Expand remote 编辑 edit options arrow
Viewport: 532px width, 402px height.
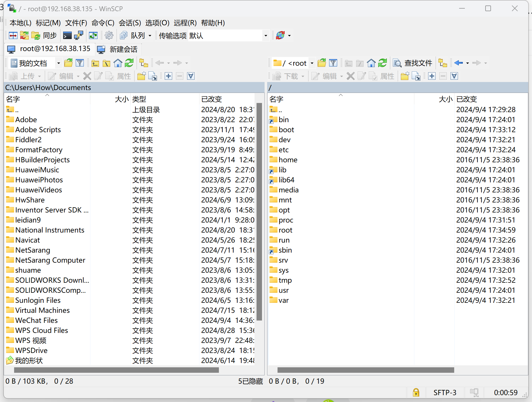point(341,76)
